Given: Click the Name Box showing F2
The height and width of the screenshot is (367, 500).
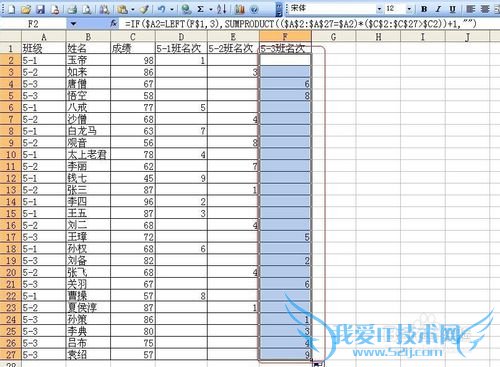Looking at the screenshot, I should click(x=34, y=24).
